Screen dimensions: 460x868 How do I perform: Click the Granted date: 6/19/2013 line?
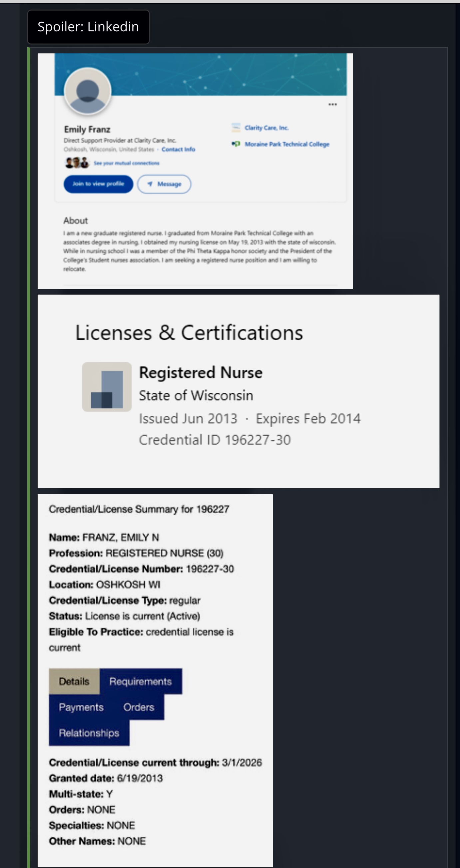[x=106, y=778]
